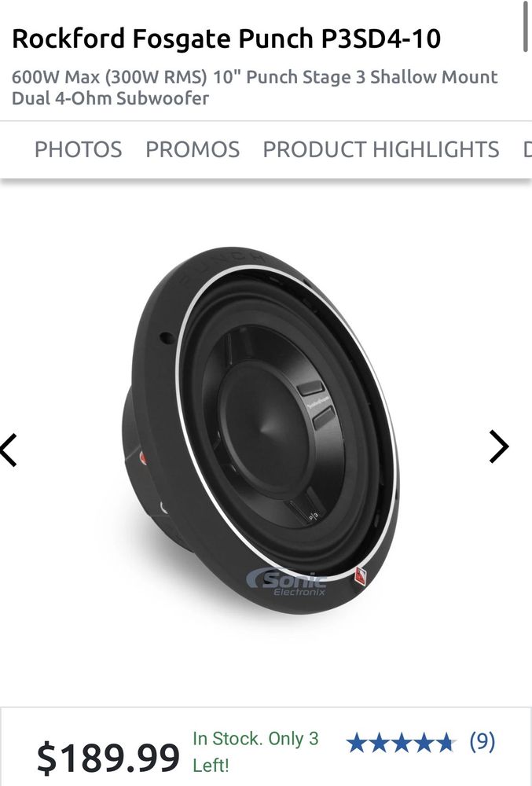Click the red Rockford Fosgate badge on subwoofer rim
This screenshot has width=532, height=786.
pyautogui.click(x=361, y=576)
